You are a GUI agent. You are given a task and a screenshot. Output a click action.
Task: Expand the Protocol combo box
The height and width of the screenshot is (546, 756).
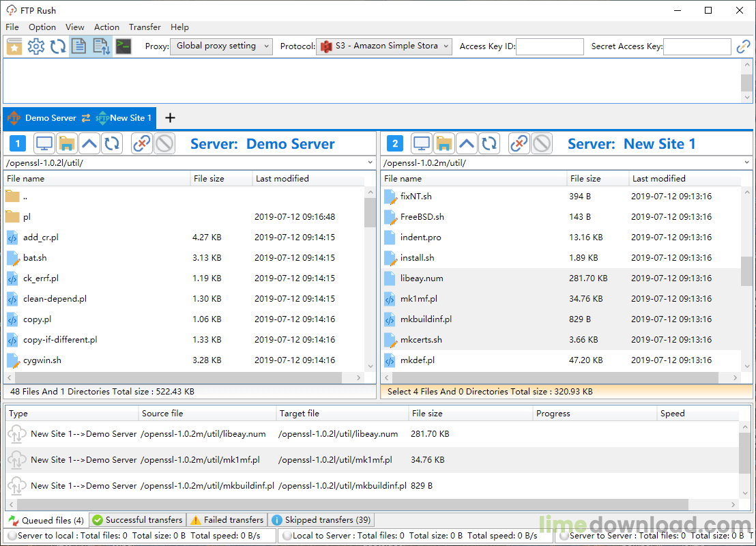pyautogui.click(x=384, y=46)
